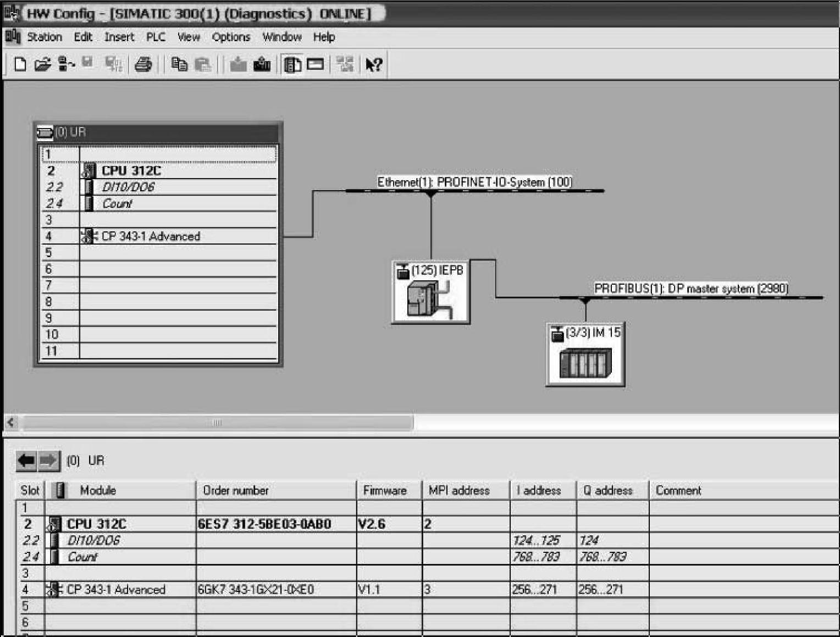
Task: Click order number 6GK7 343-1GX21-0XE0
Action: coord(256,590)
